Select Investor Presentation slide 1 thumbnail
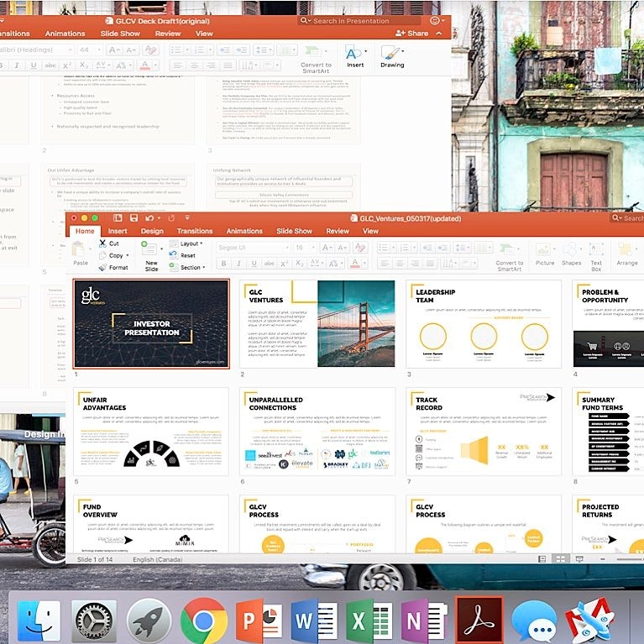The width and height of the screenshot is (644, 644). click(151, 323)
